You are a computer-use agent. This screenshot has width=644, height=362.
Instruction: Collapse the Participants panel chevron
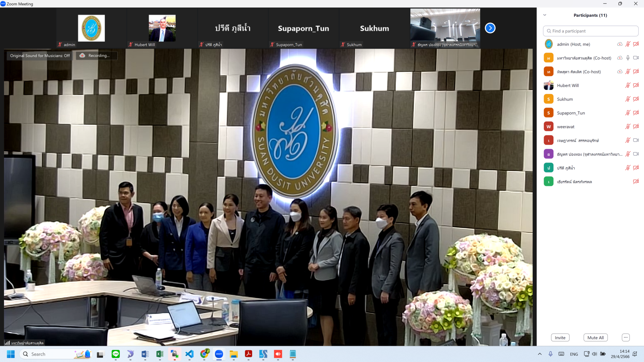click(x=545, y=15)
